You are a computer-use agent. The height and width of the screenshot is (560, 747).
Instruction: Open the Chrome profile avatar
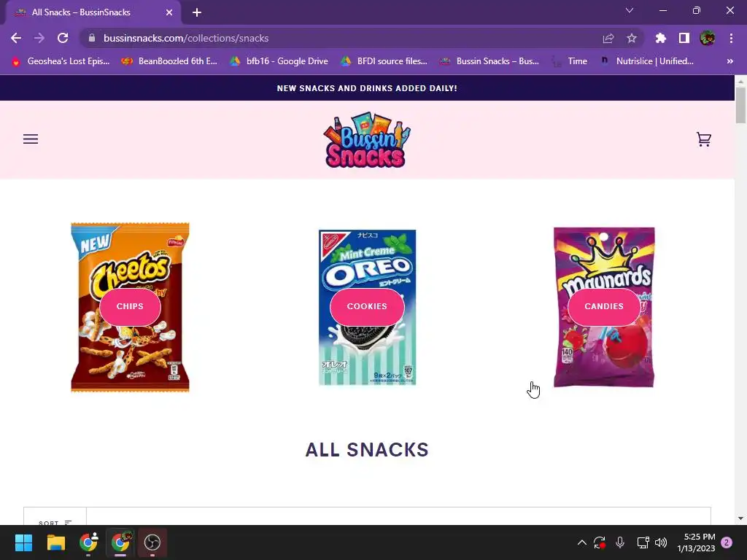click(707, 38)
